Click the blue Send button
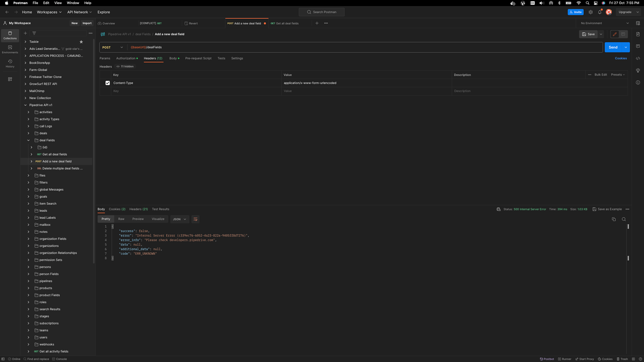Image resolution: width=644 pixels, height=362 pixels. pyautogui.click(x=613, y=47)
